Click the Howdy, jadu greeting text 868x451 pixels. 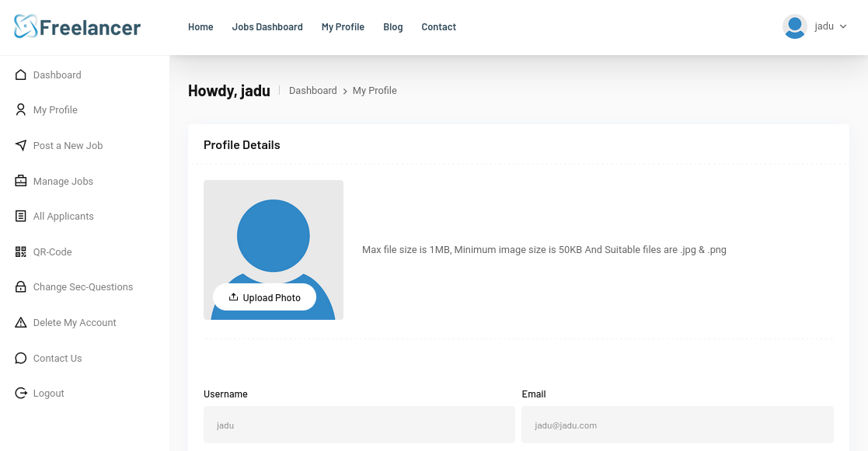click(229, 91)
